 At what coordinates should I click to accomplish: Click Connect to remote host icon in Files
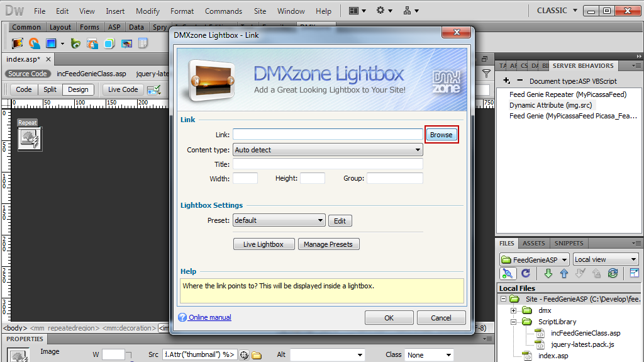508,273
